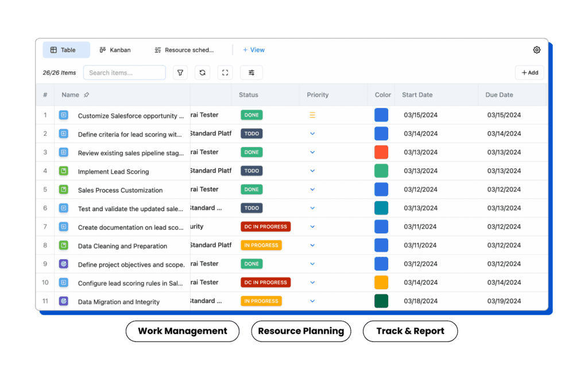The width and height of the screenshot is (588, 380).
Task: Click the item icon next to Data Migration and Integrity
Action: pos(64,301)
